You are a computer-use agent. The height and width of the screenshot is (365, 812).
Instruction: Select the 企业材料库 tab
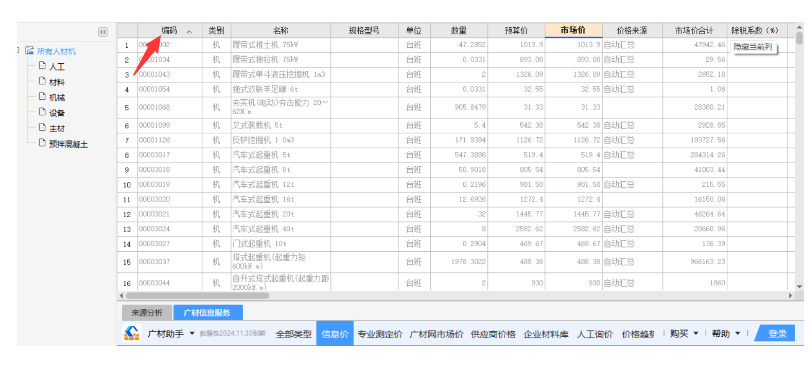tap(546, 334)
